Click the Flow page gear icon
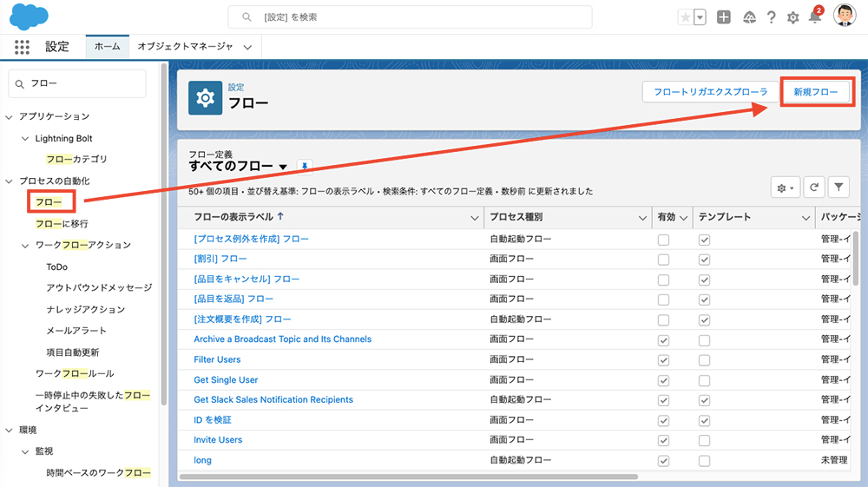 206,98
